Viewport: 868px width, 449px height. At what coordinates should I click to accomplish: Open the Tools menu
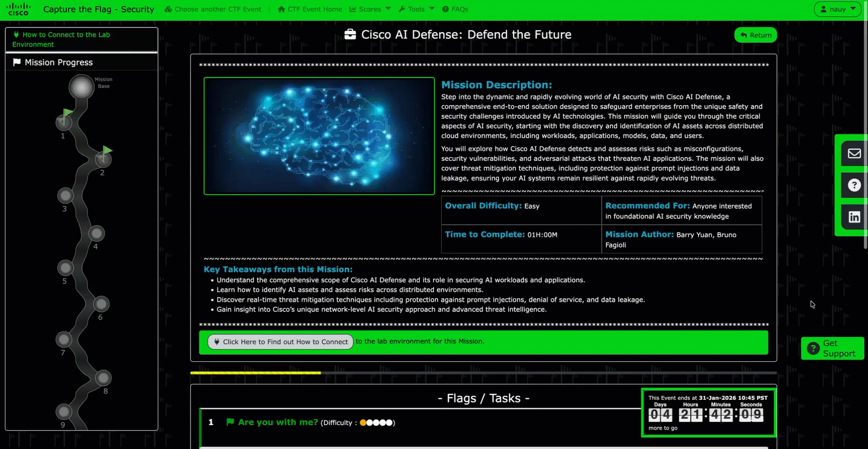(416, 9)
